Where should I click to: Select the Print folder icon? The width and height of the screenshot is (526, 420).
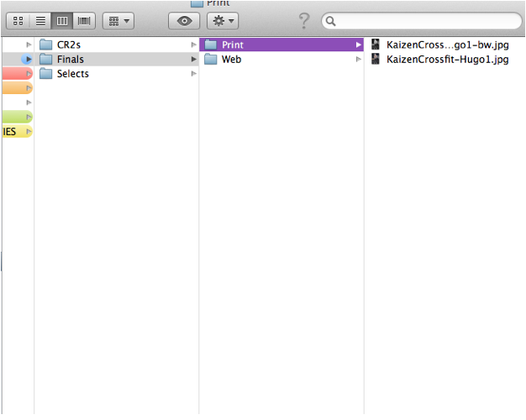click(211, 45)
